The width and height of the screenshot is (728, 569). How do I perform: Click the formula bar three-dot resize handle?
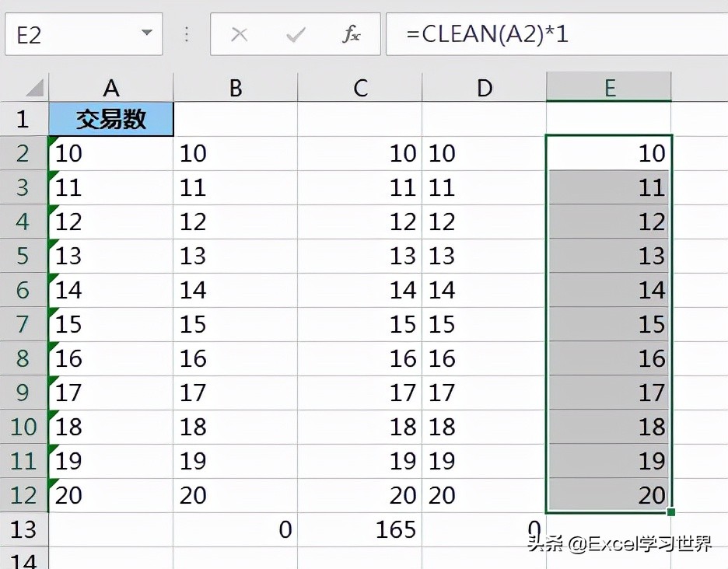(187, 34)
